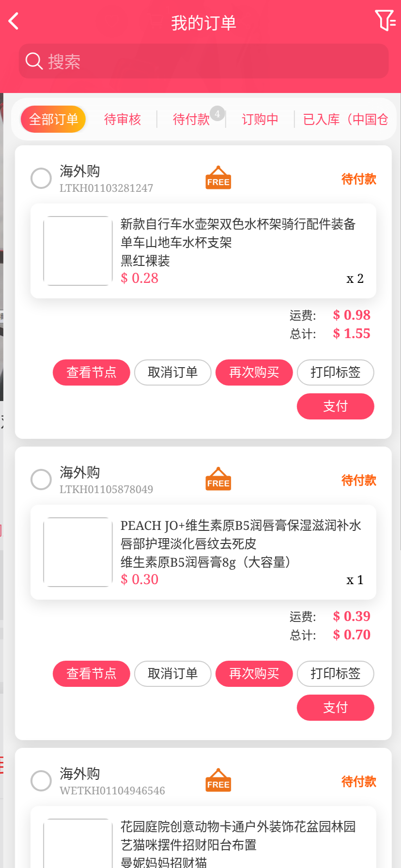
Task: Click FREE tag on order LTKH01105878049
Action: (218, 479)
